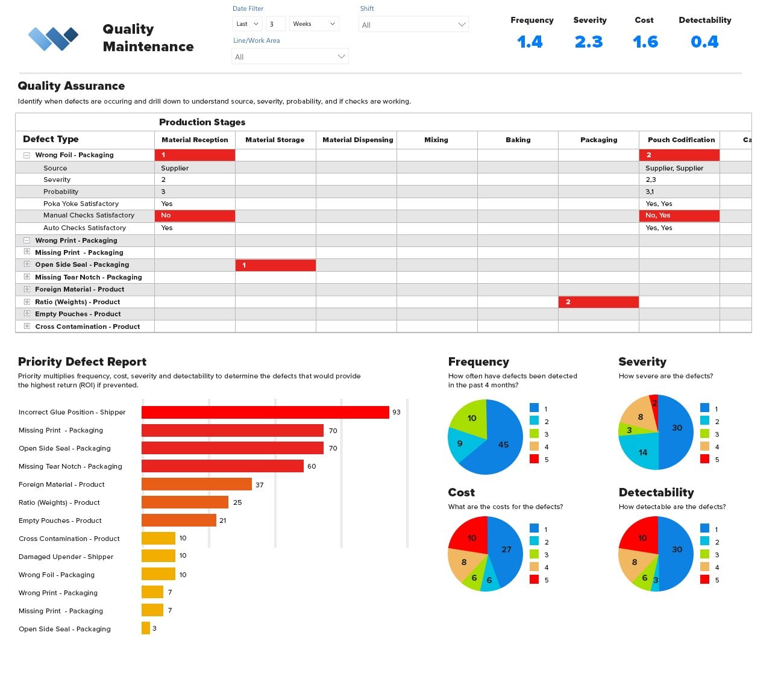Click the Incorrect Glue Position - Shipper bar
The height and width of the screenshot is (694, 784).
pyautogui.click(x=265, y=412)
